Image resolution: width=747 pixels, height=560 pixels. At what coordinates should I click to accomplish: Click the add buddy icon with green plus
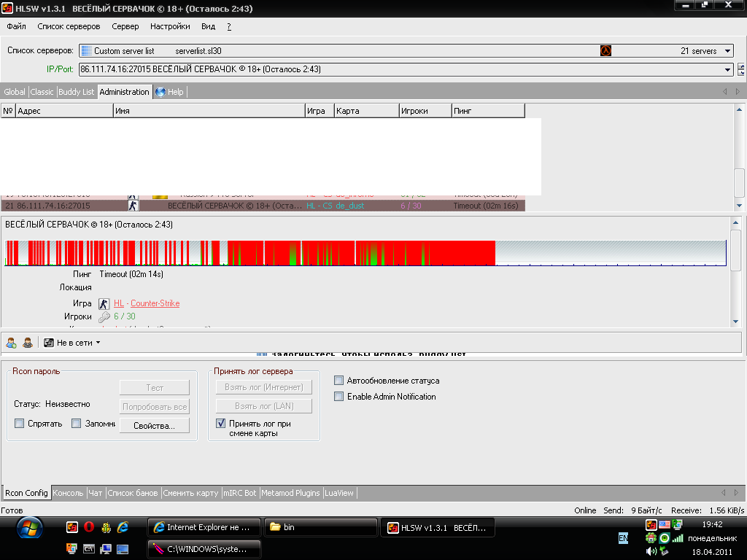pyautogui.click(x=12, y=343)
